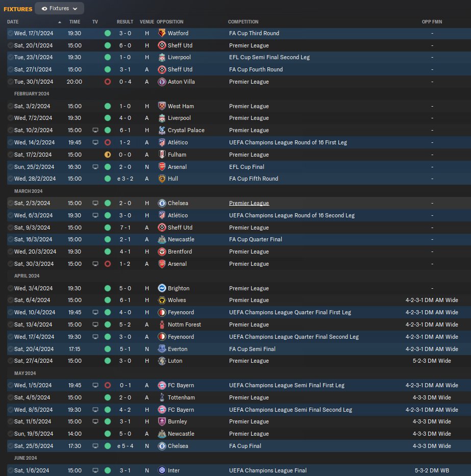Click the Burnley club badge

[x=162, y=421]
